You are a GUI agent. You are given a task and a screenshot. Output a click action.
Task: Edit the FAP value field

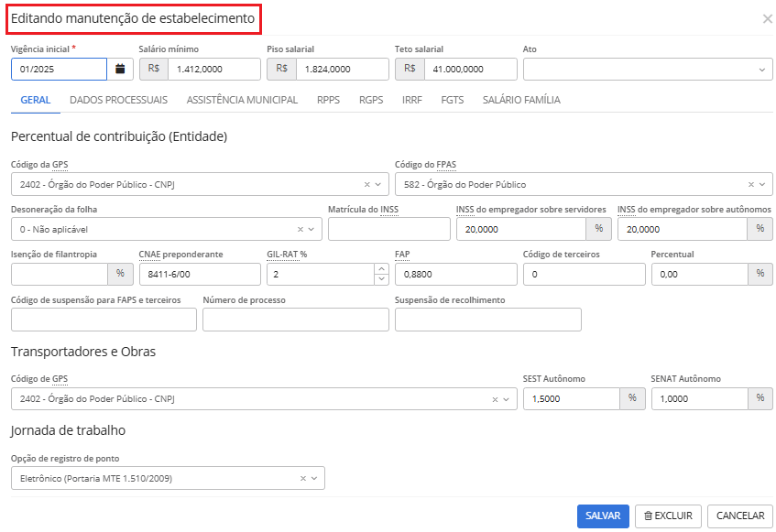tap(456, 275)
